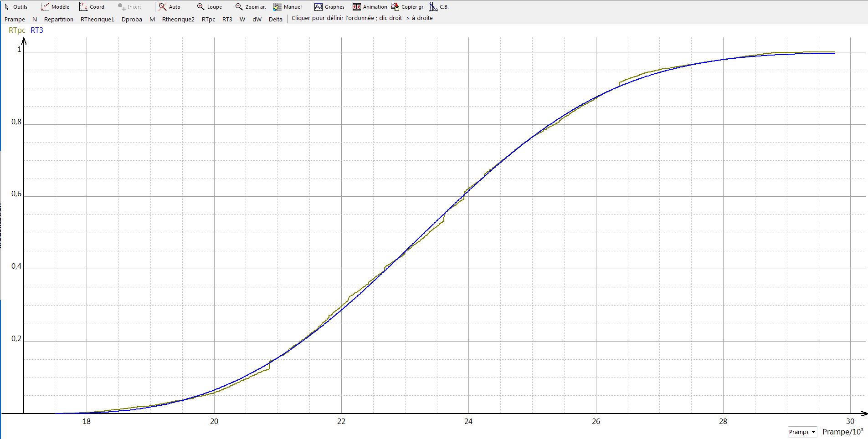Start the Animation tool

pyautogui.click(x=370, y=7)
